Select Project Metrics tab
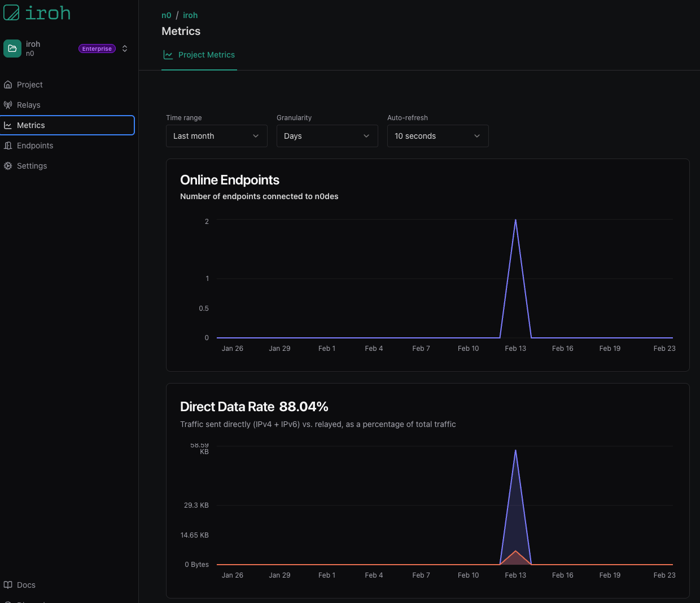This screenshot has width=700, height=603. pyautogui.click(x=199, y=55)
